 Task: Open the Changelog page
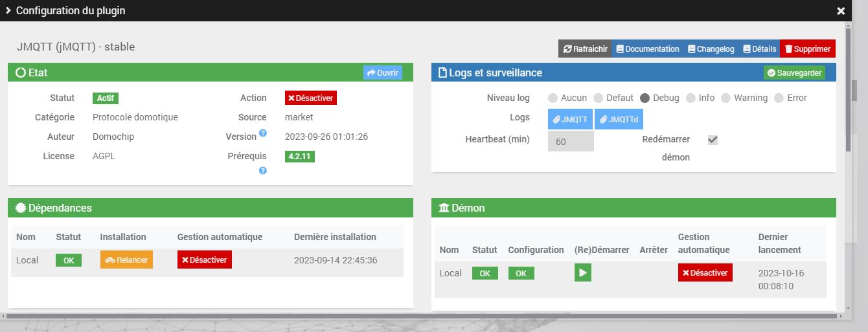[711, 49]
